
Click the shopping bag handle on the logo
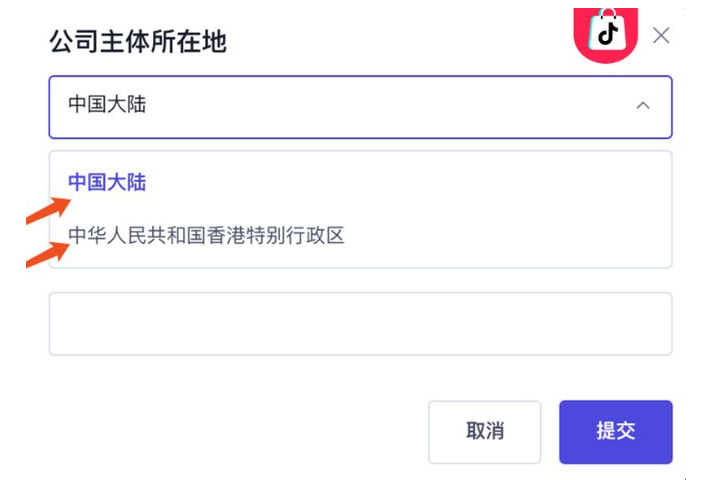click(606, 15)
